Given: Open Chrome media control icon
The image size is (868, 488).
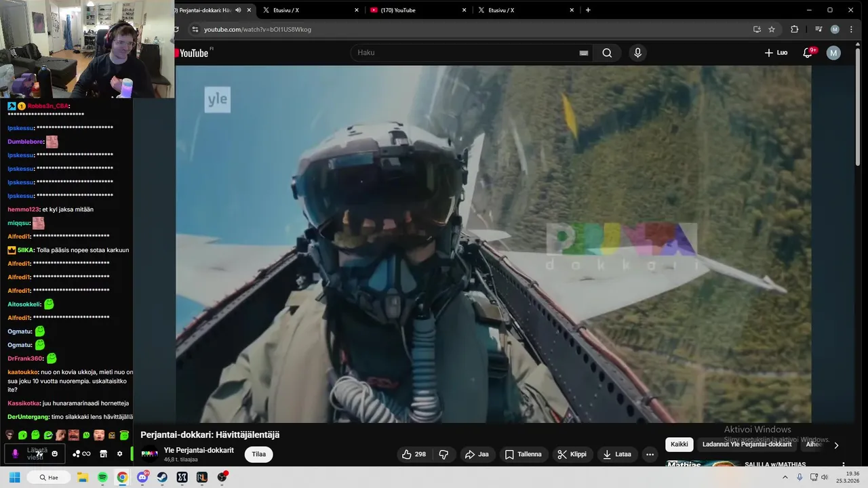Looking at the screenshot, I should 818,29.
